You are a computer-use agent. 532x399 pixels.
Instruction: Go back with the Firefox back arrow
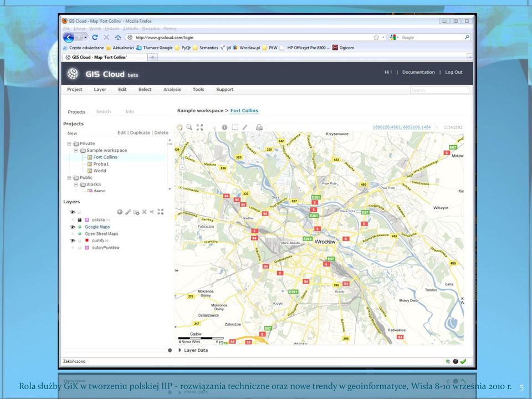(69, 37)
